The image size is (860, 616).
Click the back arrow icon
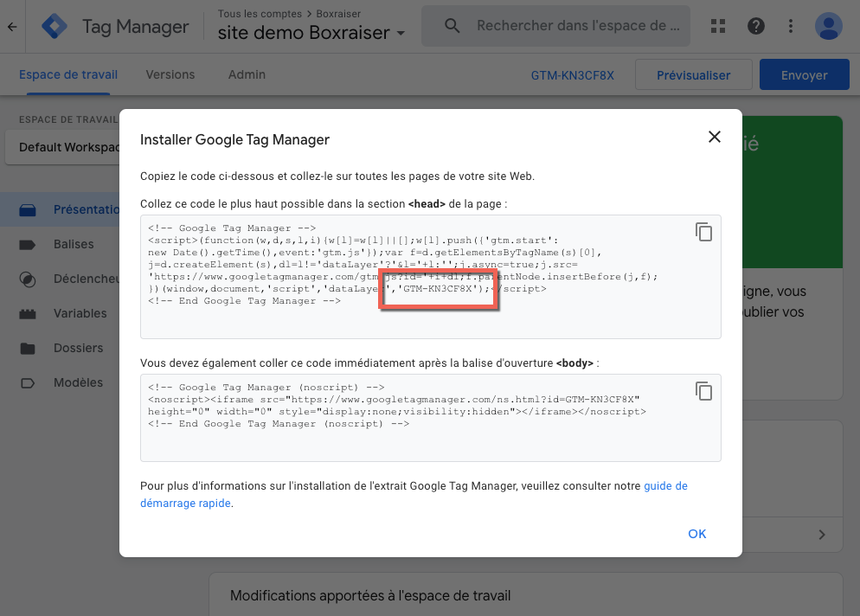click(x=12, y=27)
